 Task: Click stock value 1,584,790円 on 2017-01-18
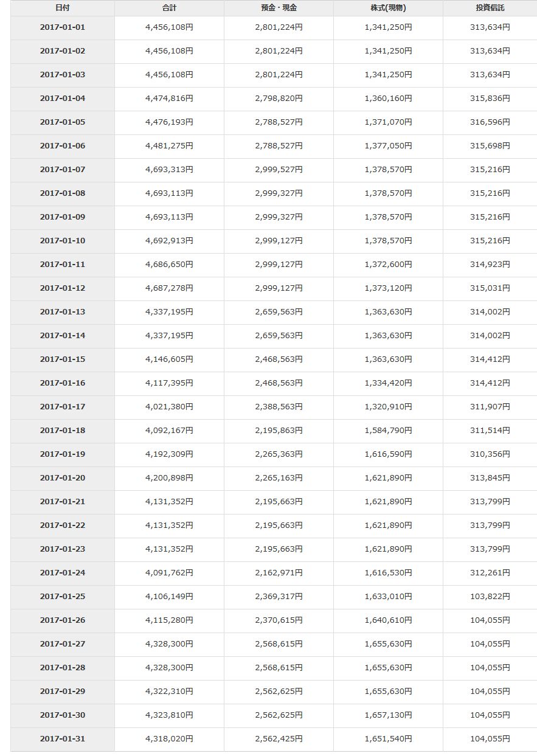point(388,431)
